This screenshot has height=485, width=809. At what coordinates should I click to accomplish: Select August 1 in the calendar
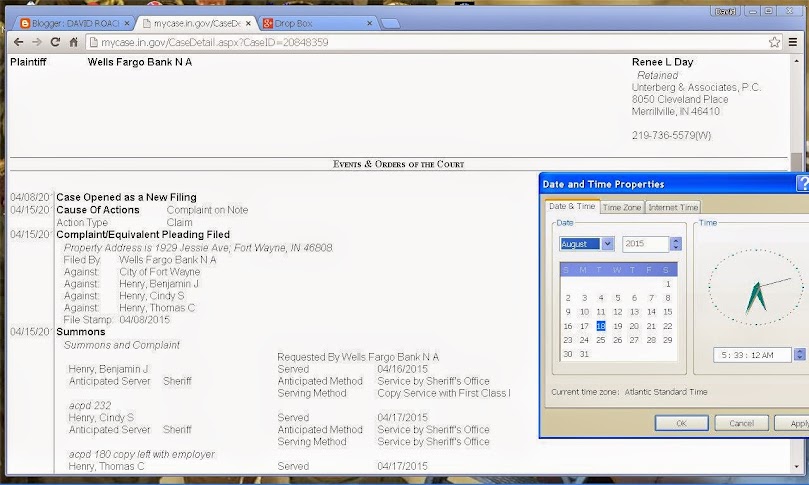point(668,284)
